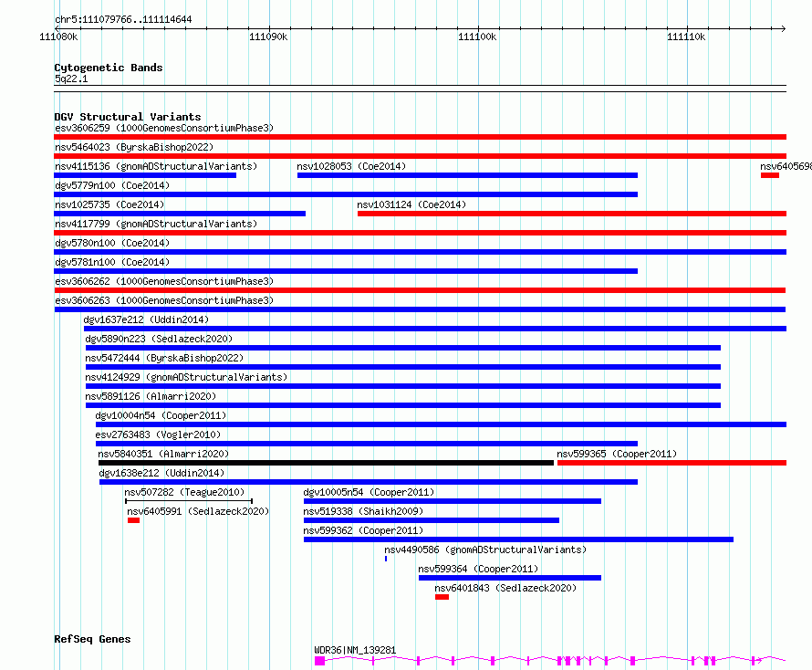The image size is (812, 670).
Task: Click the nsv4124929 (gnomADStructuralVariants) label
Action: [186, 377]
